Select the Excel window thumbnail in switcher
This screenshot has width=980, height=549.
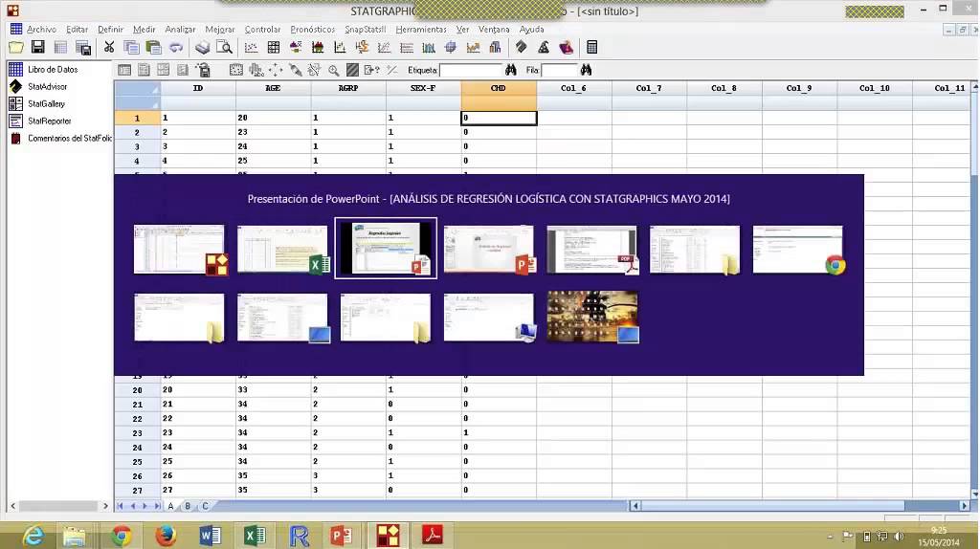pos(282,250)
